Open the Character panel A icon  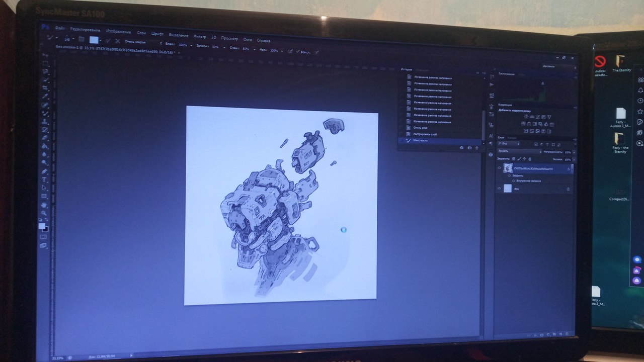click(491, 136)
